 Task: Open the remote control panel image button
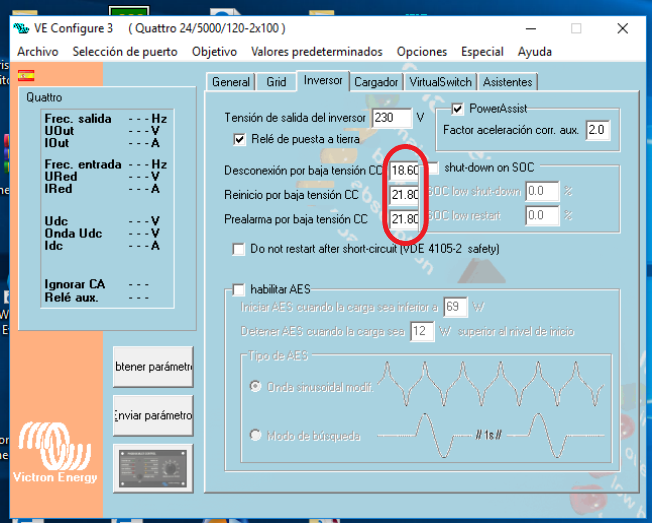click(x=153, y=469)
